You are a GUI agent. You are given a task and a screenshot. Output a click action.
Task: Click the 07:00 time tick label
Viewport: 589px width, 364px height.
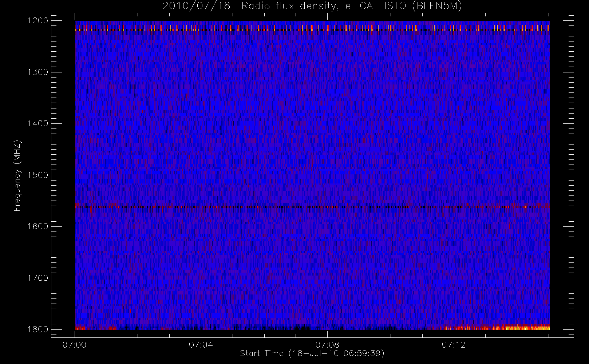[x=75, y=345]
